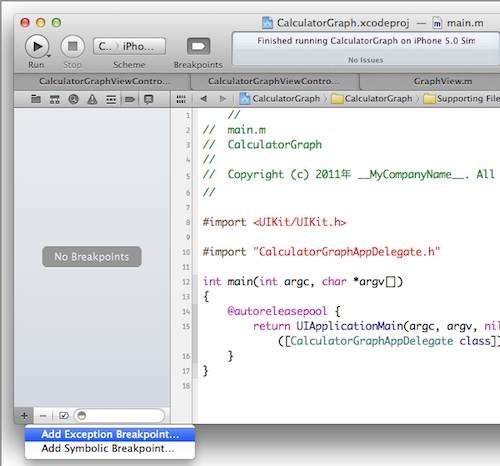Open the Scheme selector dropdown
Image resolution: width=500 pixels, height=466 pixels.
click(129, 46)
